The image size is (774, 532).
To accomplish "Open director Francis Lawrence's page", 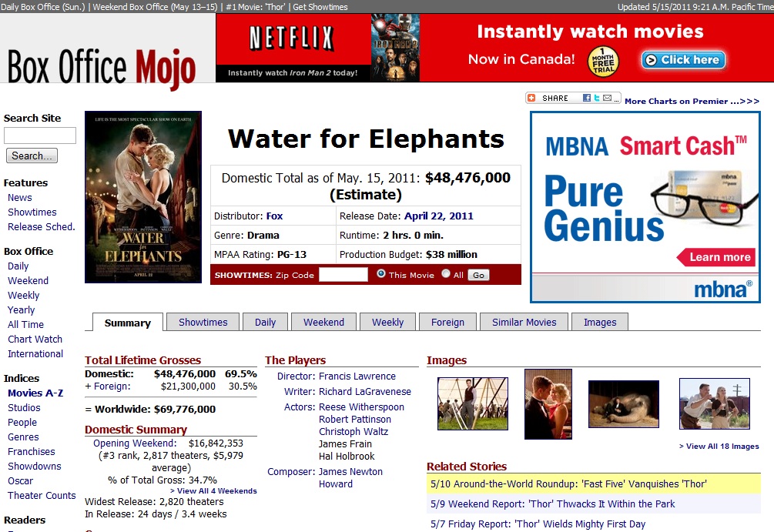I will click(x=357, y=376).
